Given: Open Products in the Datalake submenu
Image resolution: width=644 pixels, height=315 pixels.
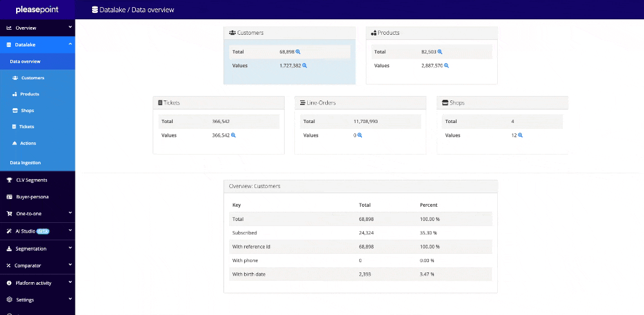Looking at the screenshot, I should point(30,94).
